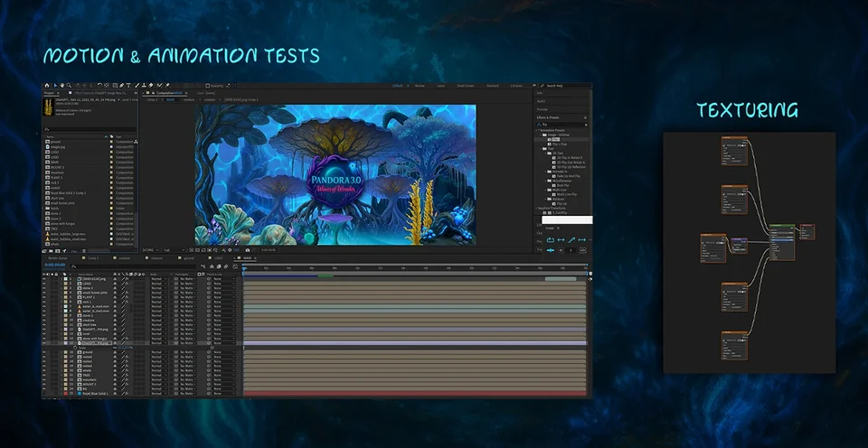
Task: Click the label color swatch of Royal Blue Solid
Action: pyautogui.click(x=65, y=393)
